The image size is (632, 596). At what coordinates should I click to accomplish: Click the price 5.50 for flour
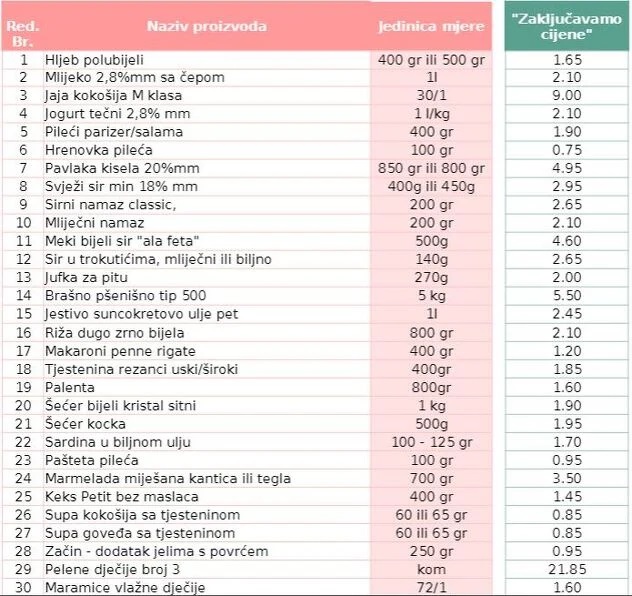(x=566, y=295)
